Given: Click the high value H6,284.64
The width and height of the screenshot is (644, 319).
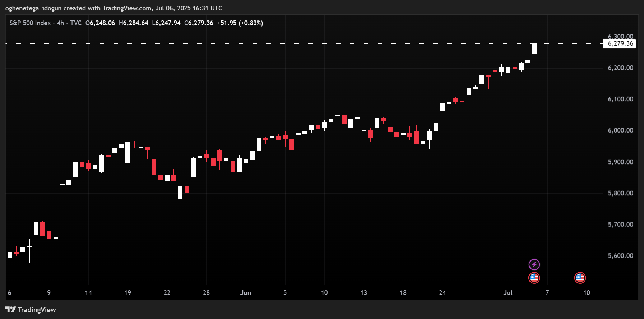Looking at the screenshot, I should point(134,23).
